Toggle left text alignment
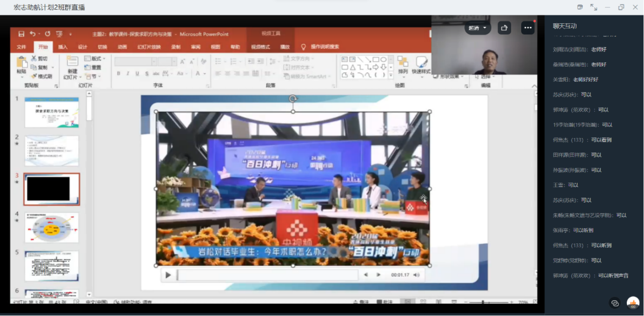 pyautogui.click(x=218, y=73)
